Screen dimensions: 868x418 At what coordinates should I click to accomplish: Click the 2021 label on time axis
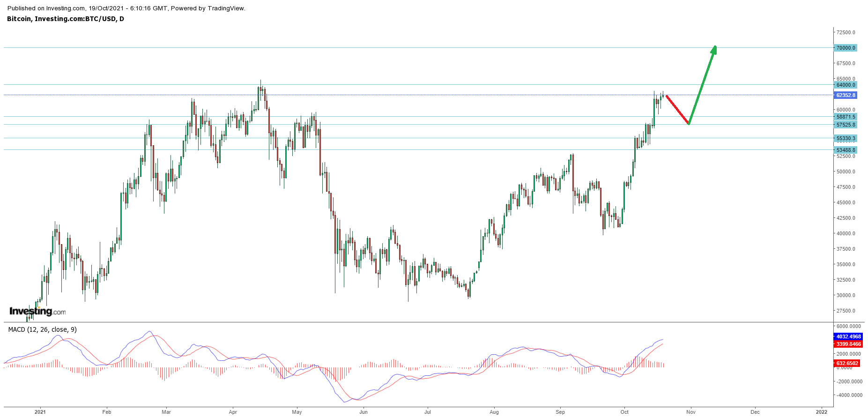[40, 412]
